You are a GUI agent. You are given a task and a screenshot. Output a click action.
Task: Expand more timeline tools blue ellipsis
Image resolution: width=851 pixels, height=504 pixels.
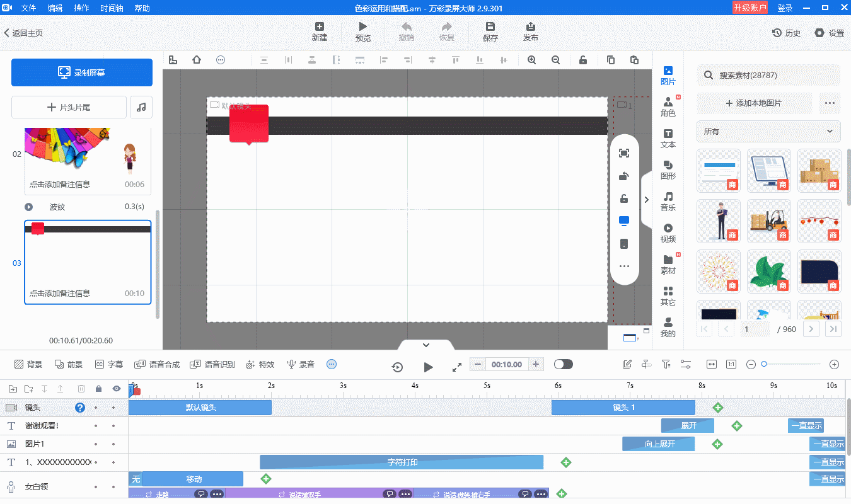click(x=332, y=364)
